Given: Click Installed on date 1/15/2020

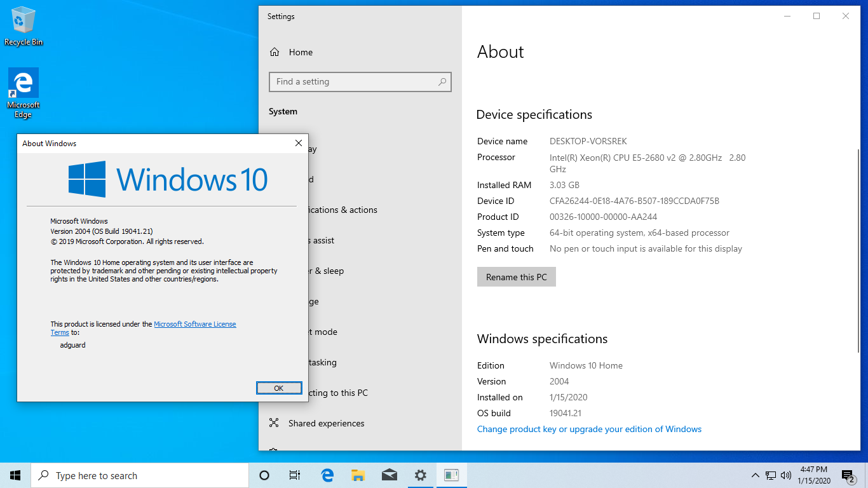Looking at the screenshot, I should click(x=569, y=397).
